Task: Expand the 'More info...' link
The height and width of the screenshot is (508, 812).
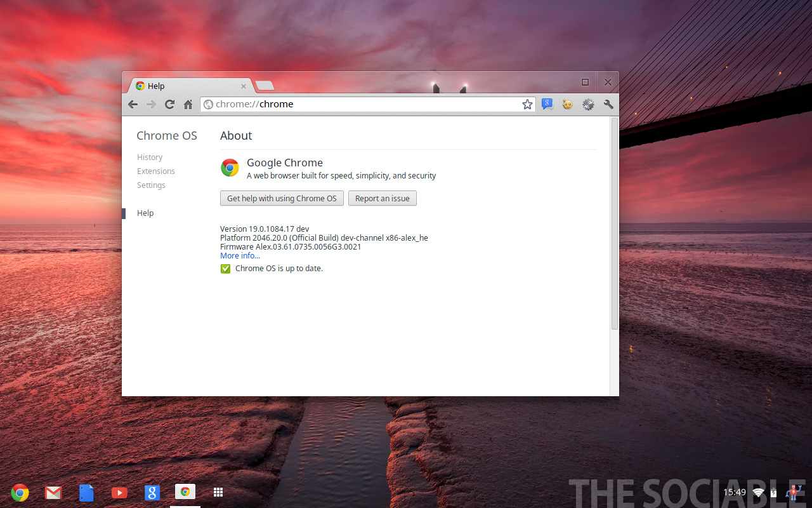Action: click(240, 256)
